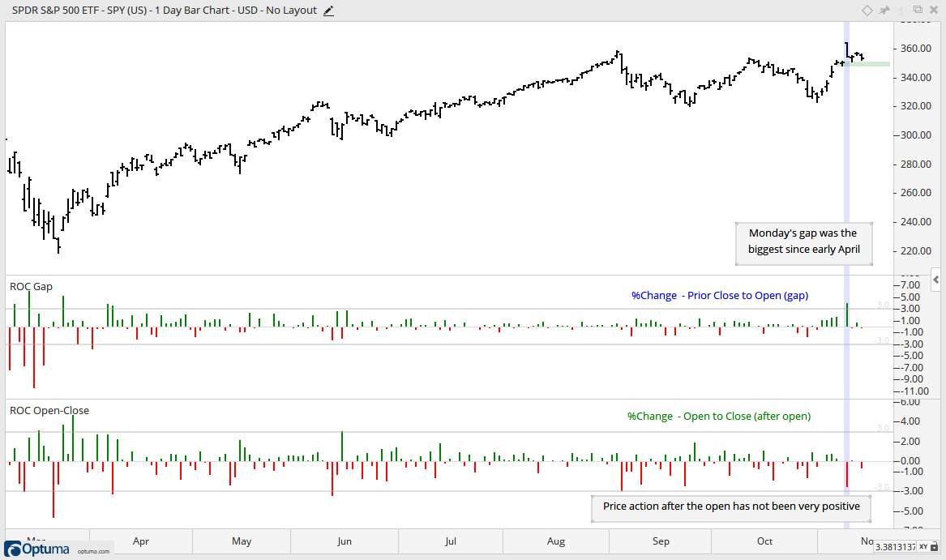946x560 pixels.
Task: Click the 4.00 label on the ROC Open-Close scale
Action: [x=910, y=421]
